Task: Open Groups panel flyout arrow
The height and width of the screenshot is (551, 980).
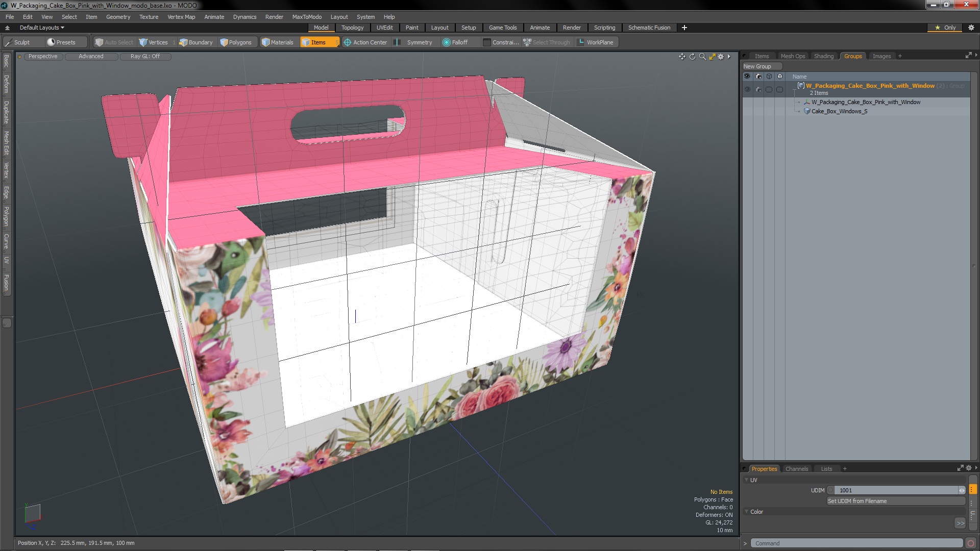Action: coord(976,55)
